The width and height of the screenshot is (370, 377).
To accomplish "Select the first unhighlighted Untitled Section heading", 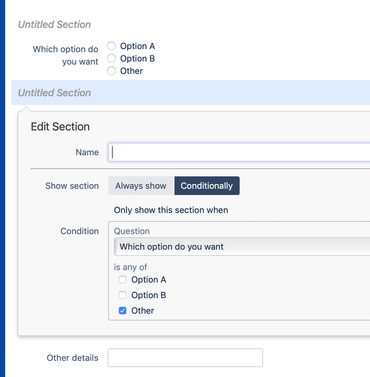I will tap(54, 25).
